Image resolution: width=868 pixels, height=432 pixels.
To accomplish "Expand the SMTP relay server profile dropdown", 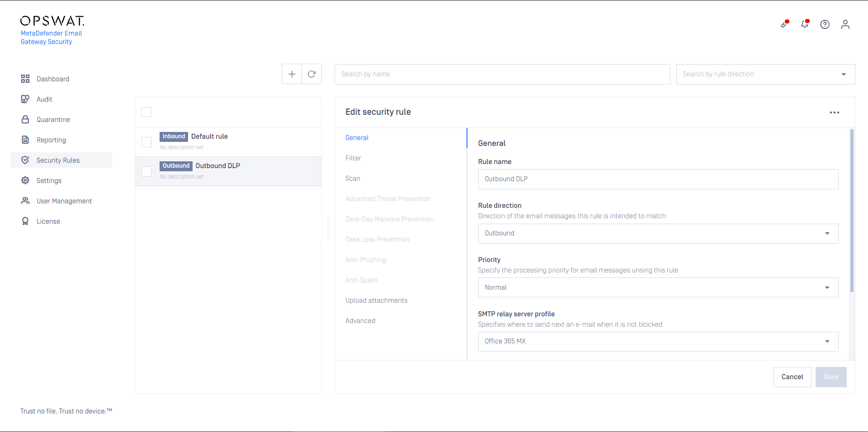I will (658, 342).
